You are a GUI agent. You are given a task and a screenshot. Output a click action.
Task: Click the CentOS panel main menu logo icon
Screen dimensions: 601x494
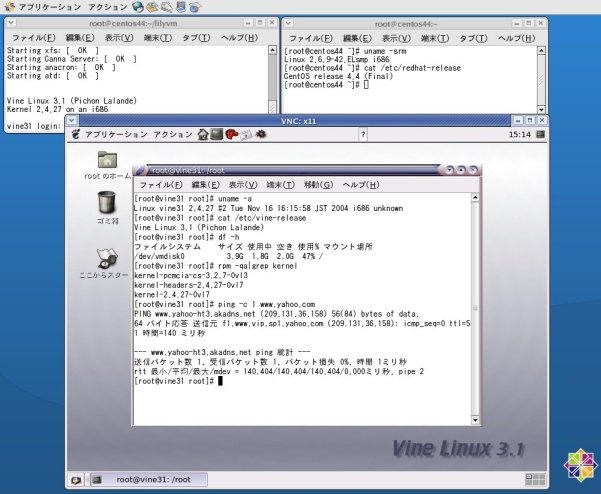pos(9,7)
